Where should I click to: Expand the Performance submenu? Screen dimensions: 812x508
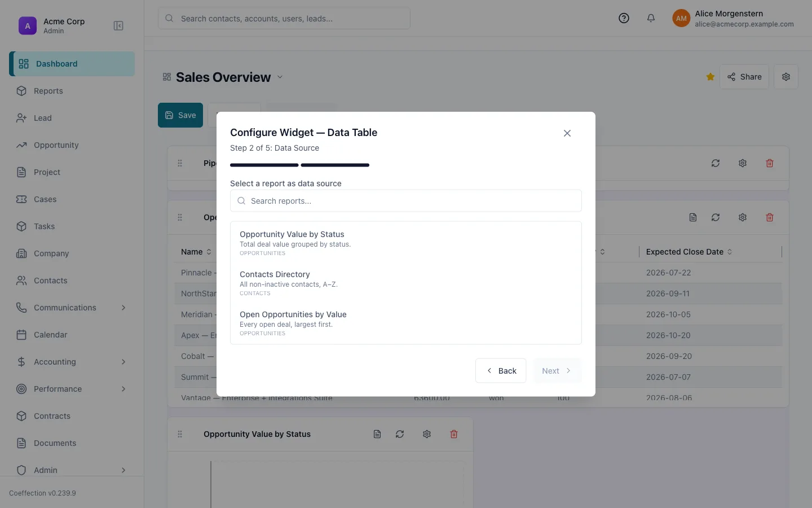pos(123,389)
